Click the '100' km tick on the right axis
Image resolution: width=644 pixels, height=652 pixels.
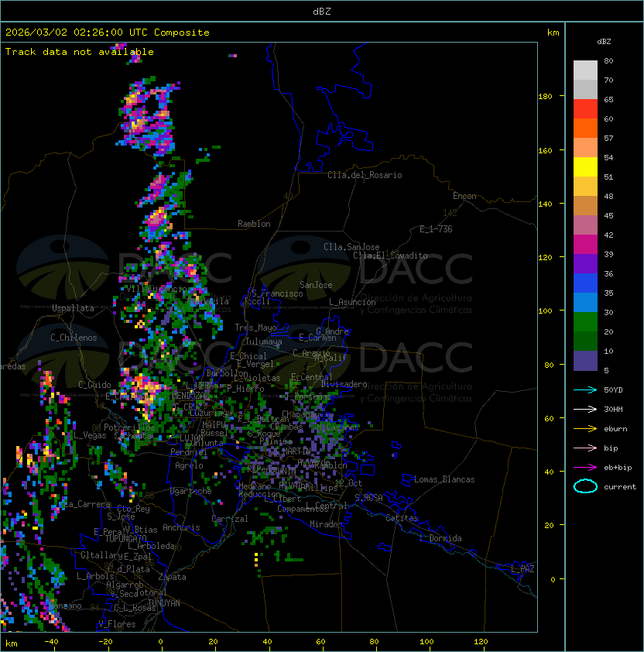[545, 311]
